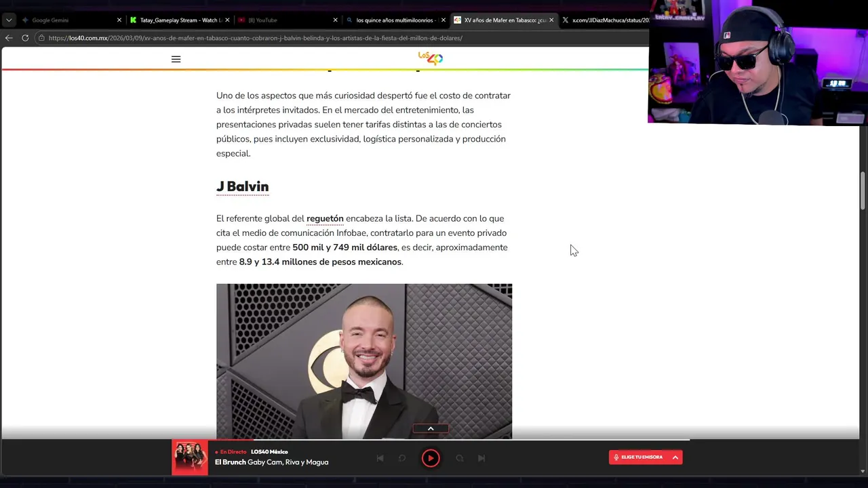868x488 pixels.
Task: Click text '8.9 y 13.4 millones de pesos mexicanos'
Action: pyautogui.click(x=320, y=262)
